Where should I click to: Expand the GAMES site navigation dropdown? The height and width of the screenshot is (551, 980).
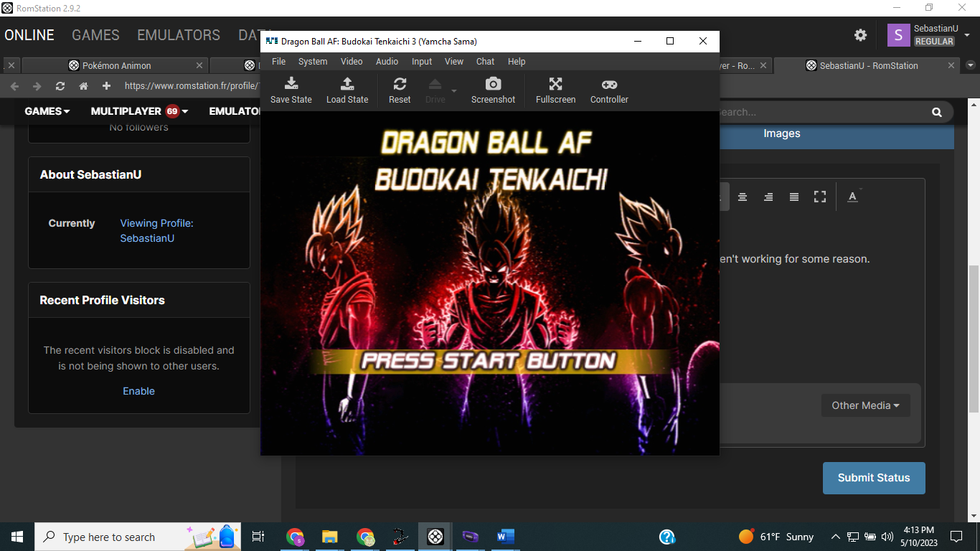(x=47, y=111)
